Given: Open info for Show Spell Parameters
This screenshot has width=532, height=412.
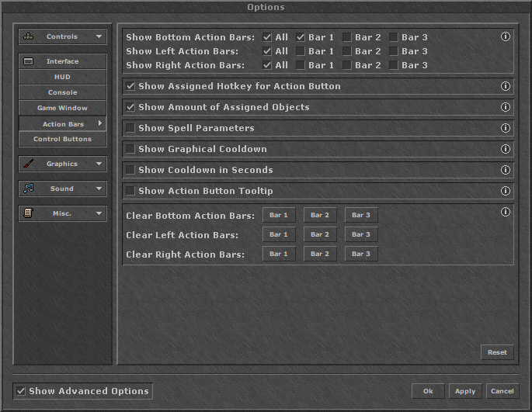Looking at the screenshot, I should pyautogui.click(x=505, y=128).
